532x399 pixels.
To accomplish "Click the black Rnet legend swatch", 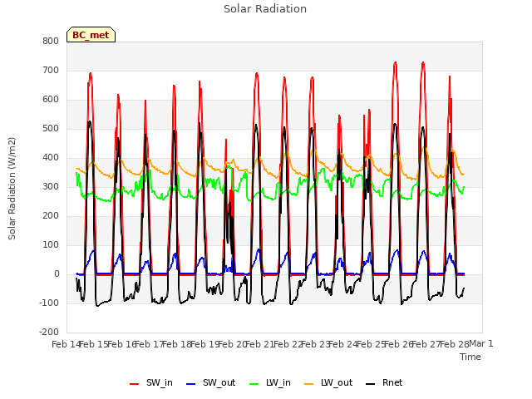I will click(371, 384).
